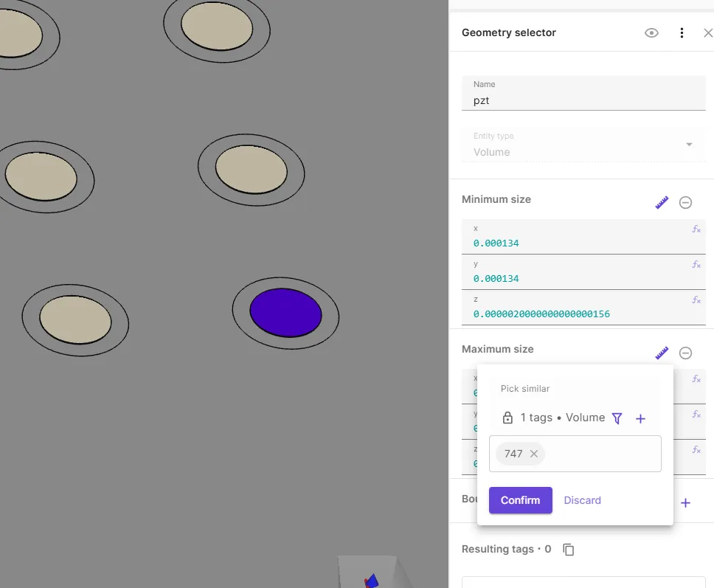The height and width of the screenshot is (588, 714).
Task: Click the filter icon in Pick similar
Action: point(617,418)
